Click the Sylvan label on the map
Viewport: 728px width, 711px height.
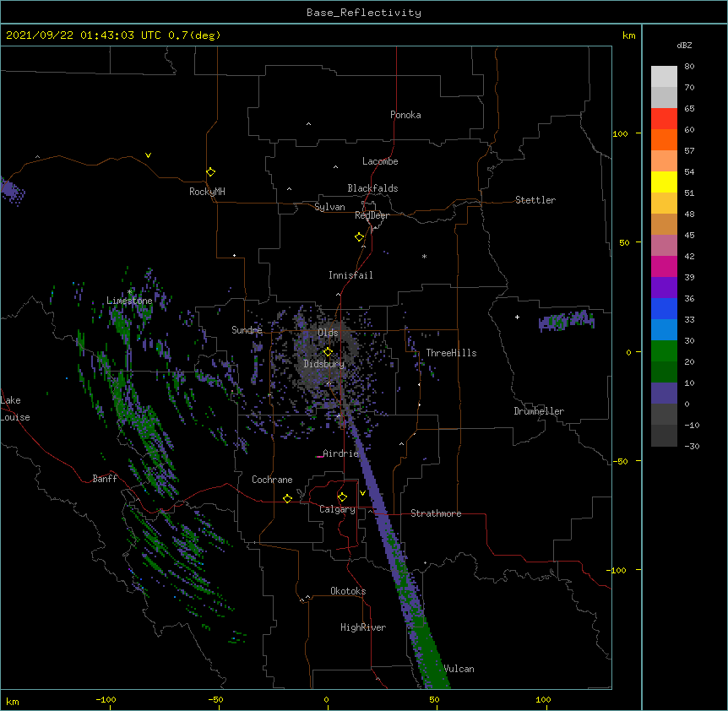point(329,207)
